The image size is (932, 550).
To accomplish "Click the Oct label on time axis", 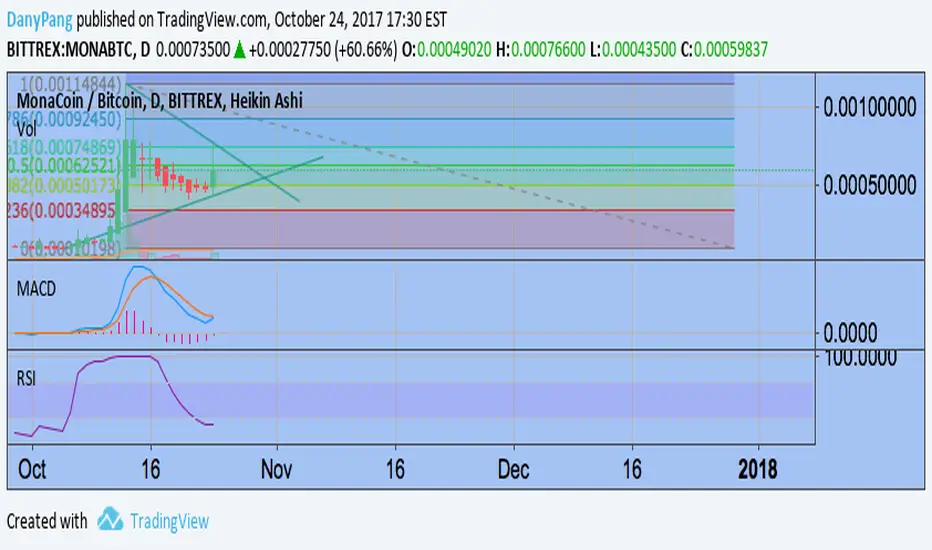I will (x=32, y=470).
